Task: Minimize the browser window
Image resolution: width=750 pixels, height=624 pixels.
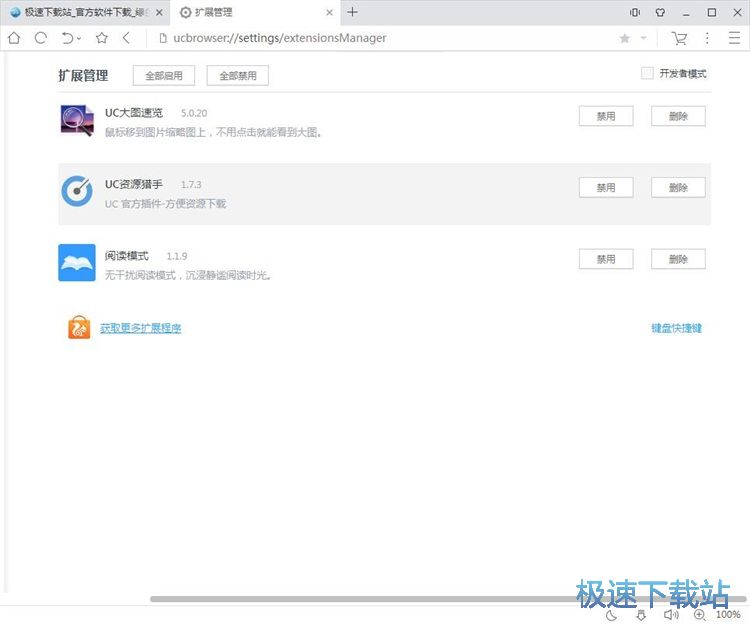Action: tap(686, 13)
